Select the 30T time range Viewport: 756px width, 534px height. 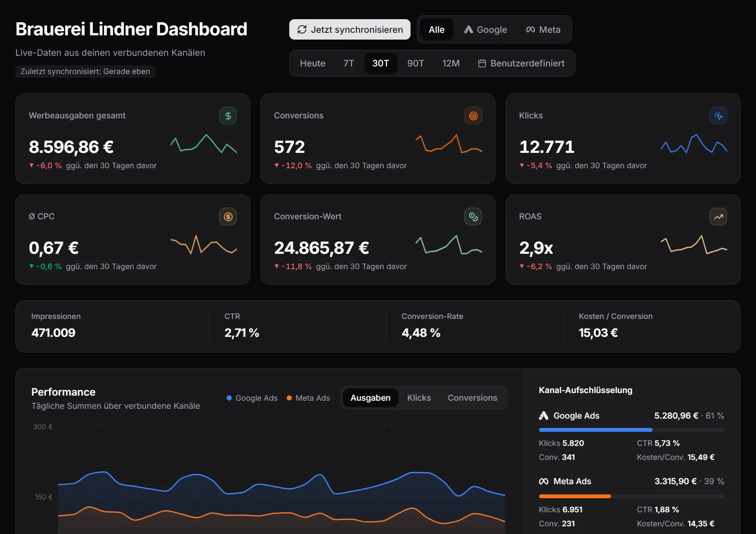381,63
